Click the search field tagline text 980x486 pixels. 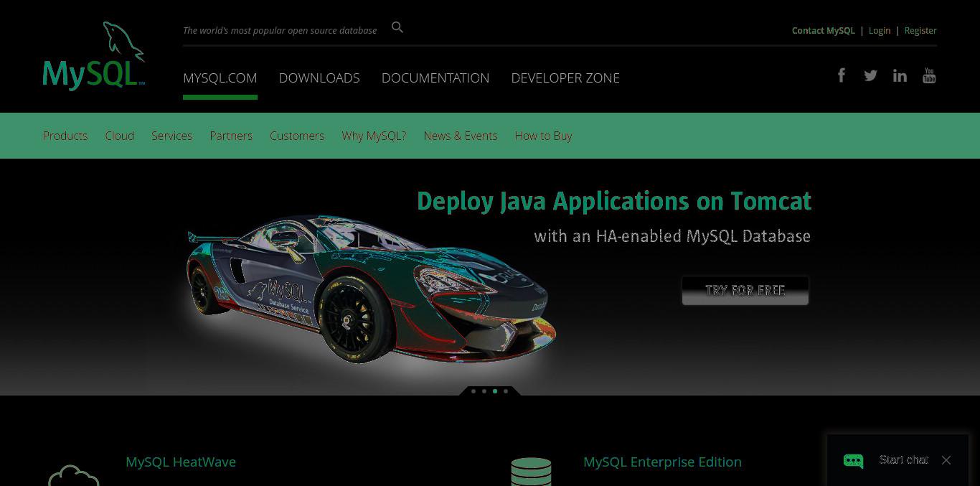point(280,30)
